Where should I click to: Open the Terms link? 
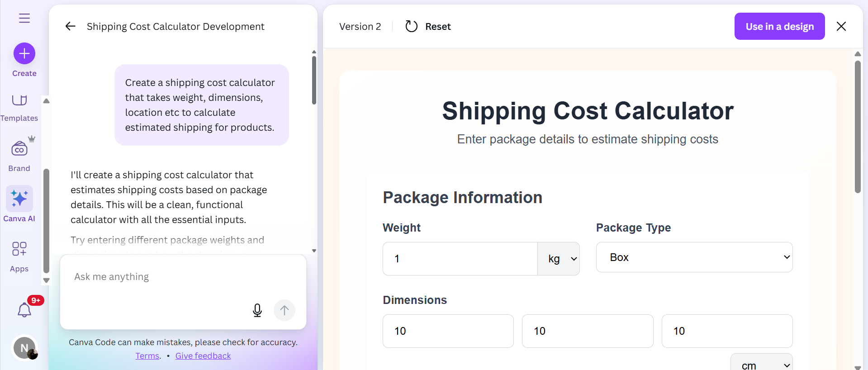(x=147, y=356)
